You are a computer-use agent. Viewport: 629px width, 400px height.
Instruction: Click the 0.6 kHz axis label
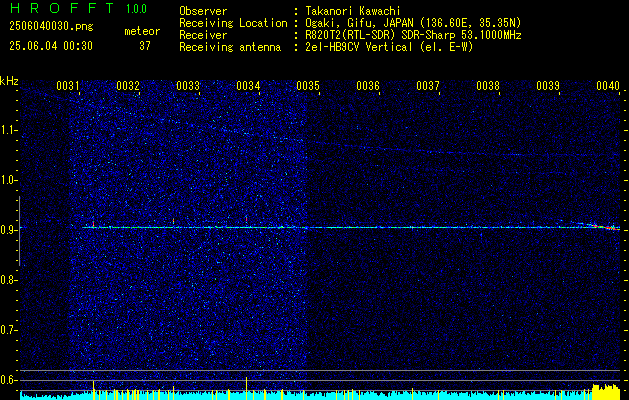point(8,380)
